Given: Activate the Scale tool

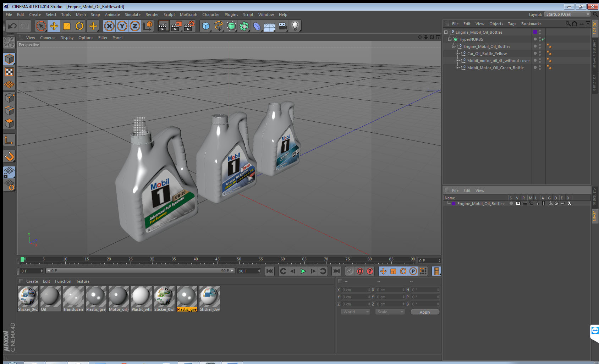Looking at the screenshot, I should 67,26.
